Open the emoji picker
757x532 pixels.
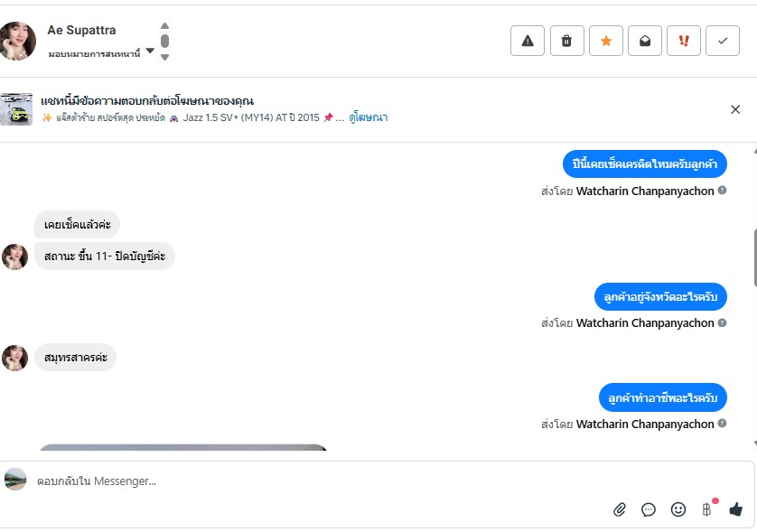pos(678,509)
